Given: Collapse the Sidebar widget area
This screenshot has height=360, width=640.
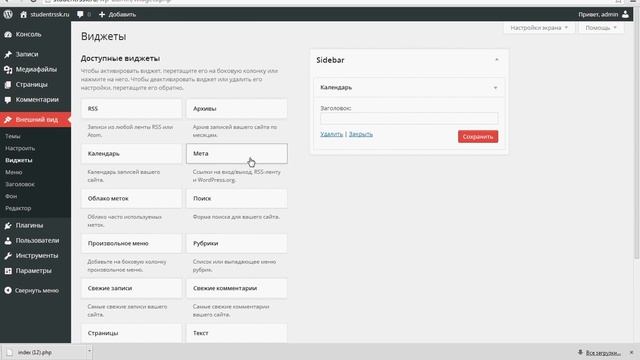Looking at the screenshot, I should (497, 60).
